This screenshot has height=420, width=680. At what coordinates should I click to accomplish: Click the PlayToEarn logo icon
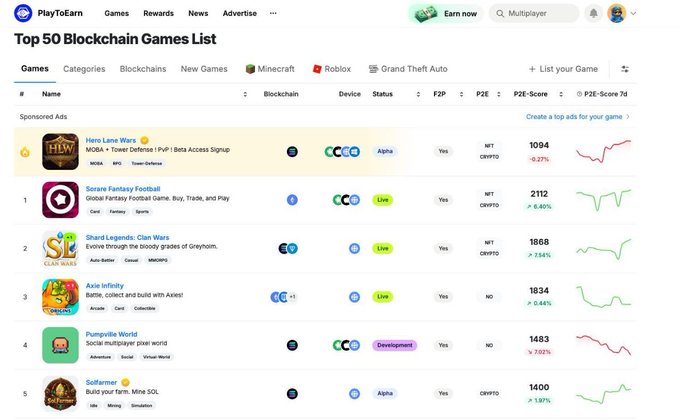[x=23, y=13]
